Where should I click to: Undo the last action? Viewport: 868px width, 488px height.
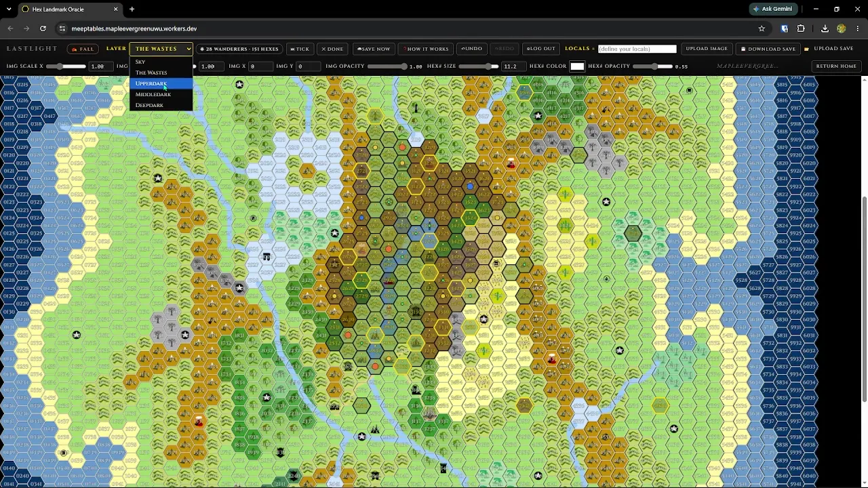coord(471,49)
